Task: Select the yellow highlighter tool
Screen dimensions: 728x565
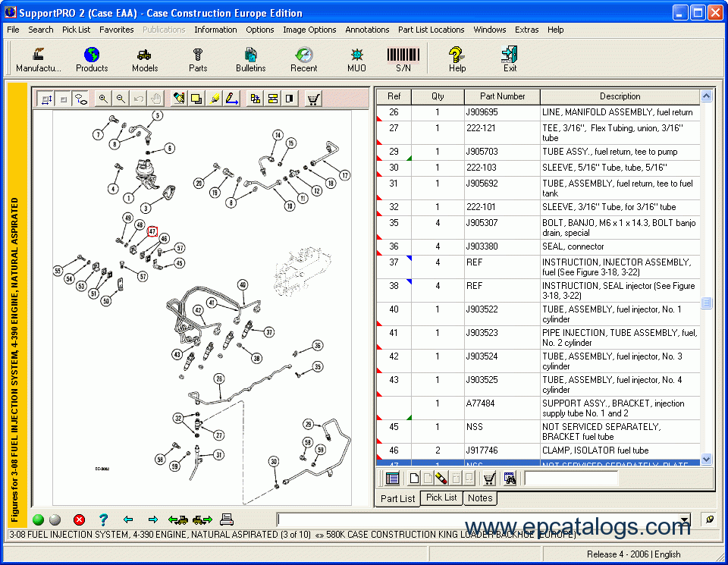Action: click(214, 99)
